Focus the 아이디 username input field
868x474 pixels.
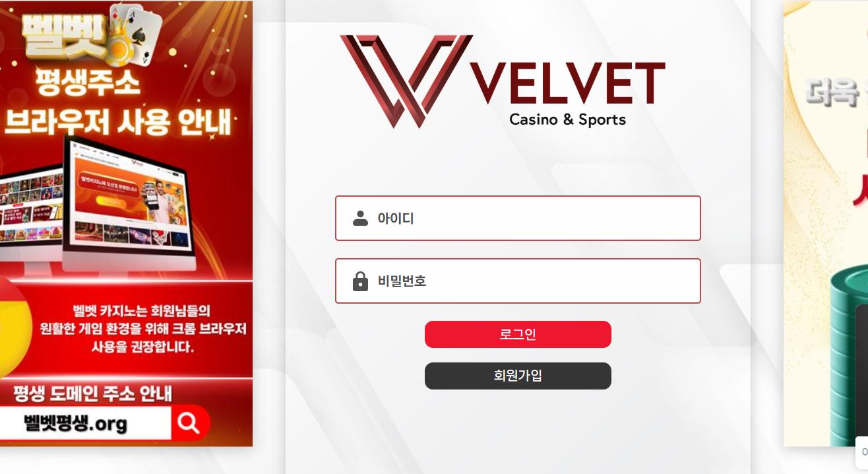tap(518, 218)
